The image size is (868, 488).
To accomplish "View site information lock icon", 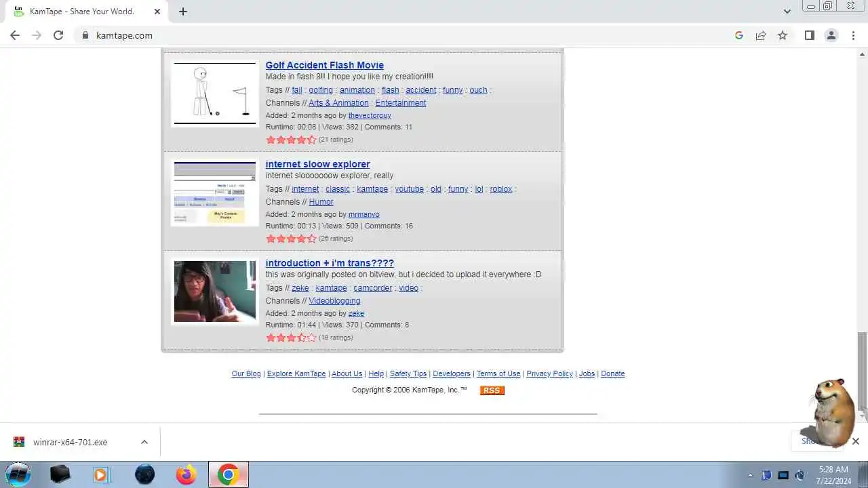I will (x=85, y=35).
